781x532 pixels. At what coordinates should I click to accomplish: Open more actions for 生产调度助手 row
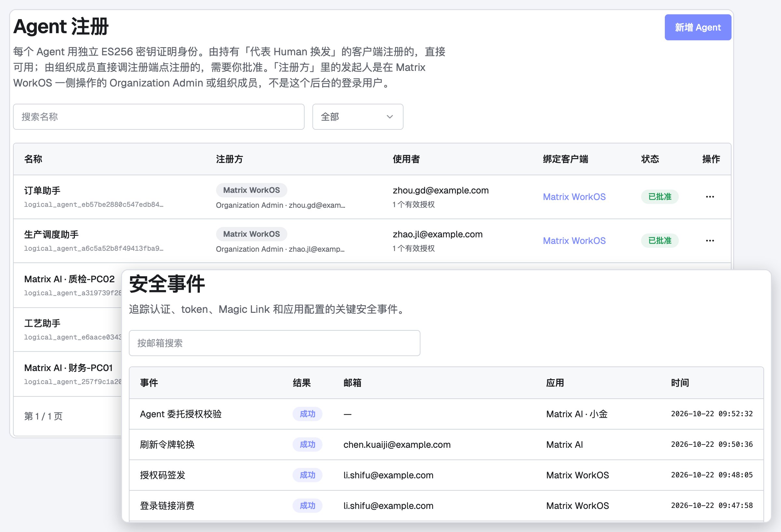pyautogui.click(x=710, y=241)
